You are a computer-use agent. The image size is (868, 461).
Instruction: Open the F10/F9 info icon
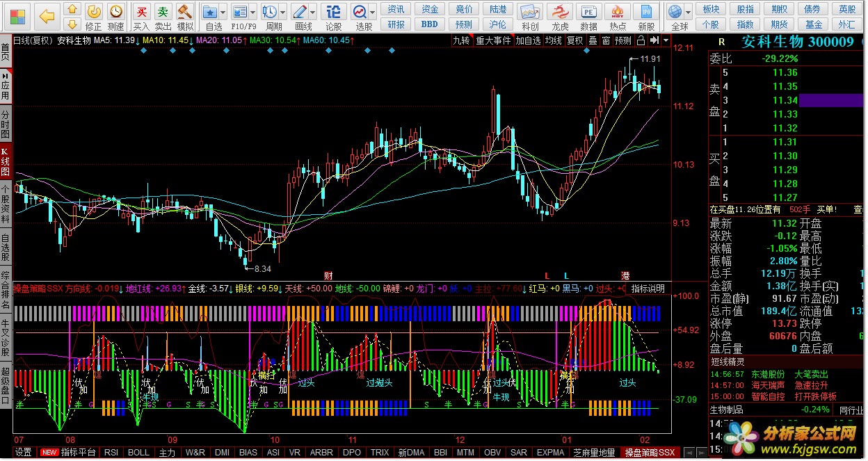(239, 12)
